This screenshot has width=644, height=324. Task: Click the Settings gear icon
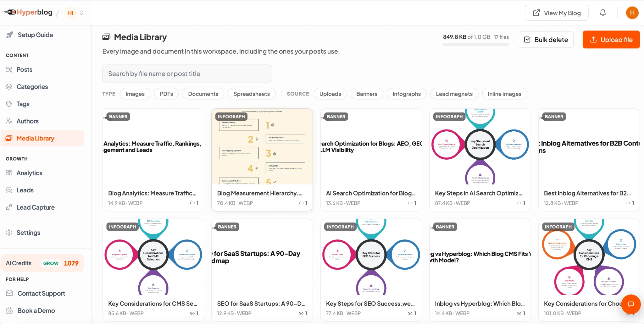click(x=9, y=233)
